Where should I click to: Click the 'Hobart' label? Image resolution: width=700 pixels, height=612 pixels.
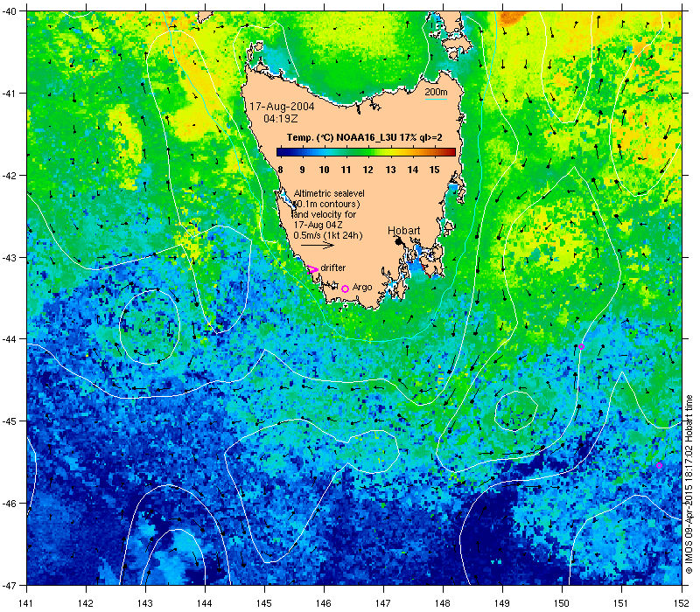pos(403,230)
